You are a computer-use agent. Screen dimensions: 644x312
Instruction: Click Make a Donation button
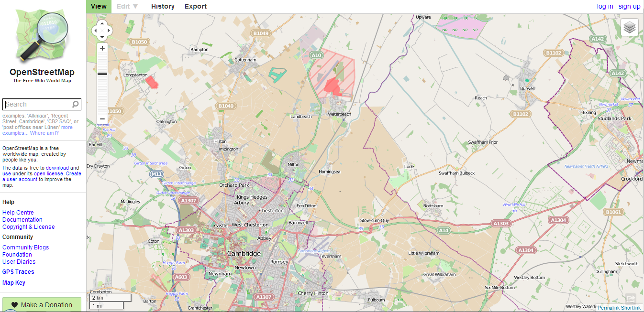pos(42,305)
